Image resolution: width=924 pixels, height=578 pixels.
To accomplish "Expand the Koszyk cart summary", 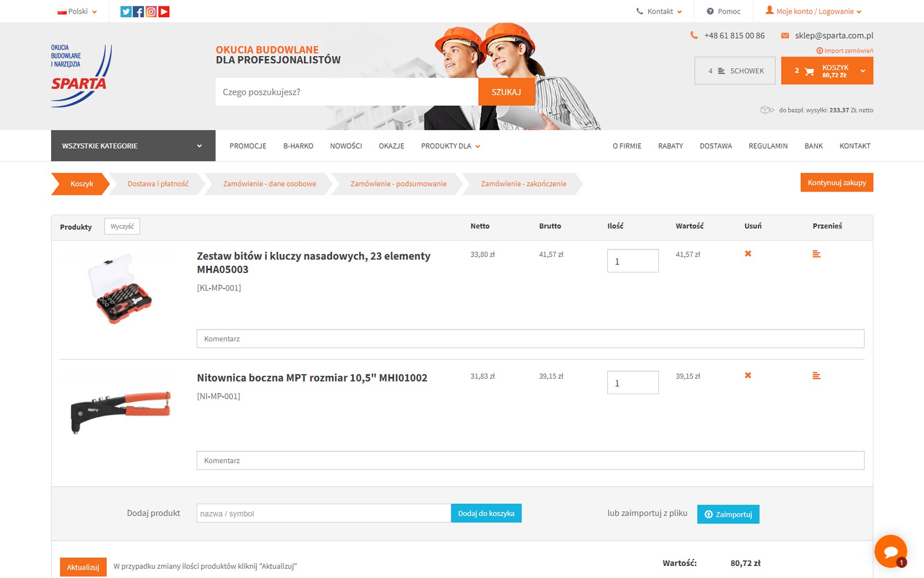I will pyautogui.click(x=862, y=71).
